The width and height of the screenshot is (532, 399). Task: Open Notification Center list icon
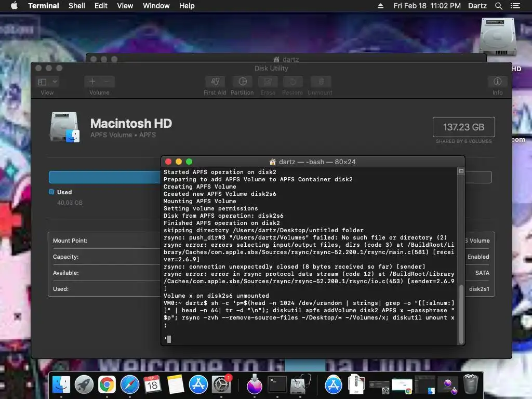pos(515,6)
